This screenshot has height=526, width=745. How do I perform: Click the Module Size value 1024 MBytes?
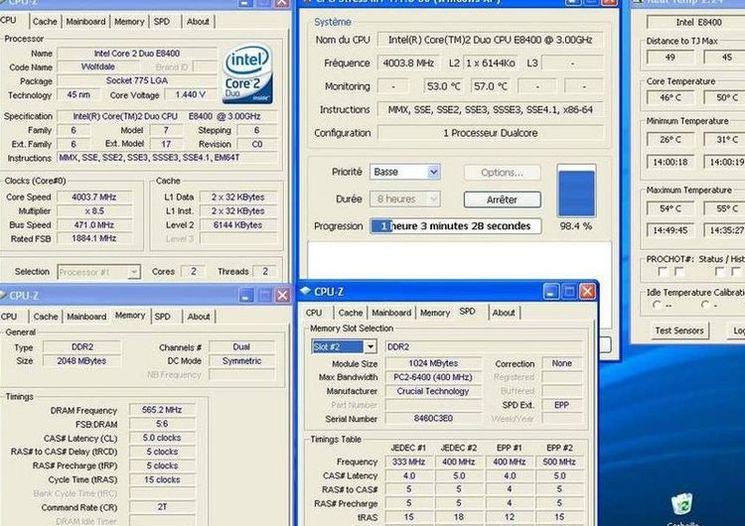(433, 363)
